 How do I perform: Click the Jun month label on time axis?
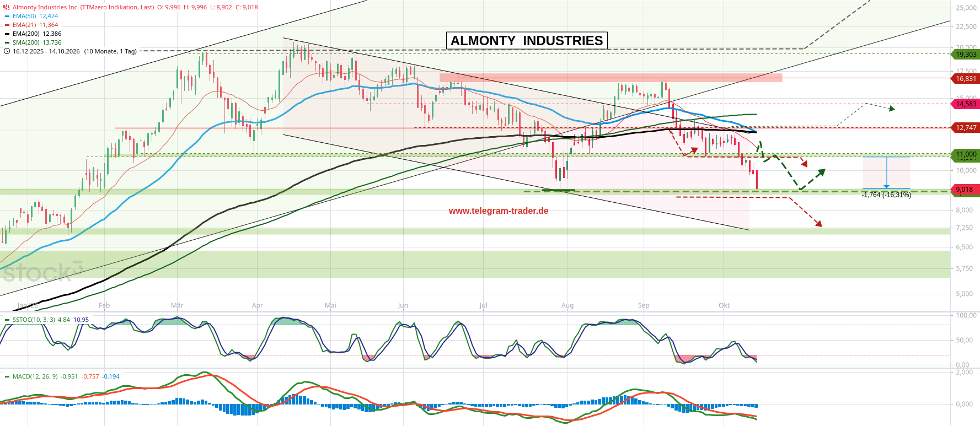point(403,305)
